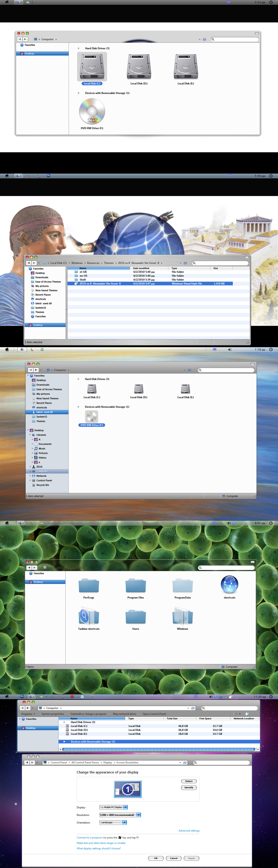Viewport: 278px width, 868px height.
Task: Sort by Date modified column header
Action: coord(149,268)
